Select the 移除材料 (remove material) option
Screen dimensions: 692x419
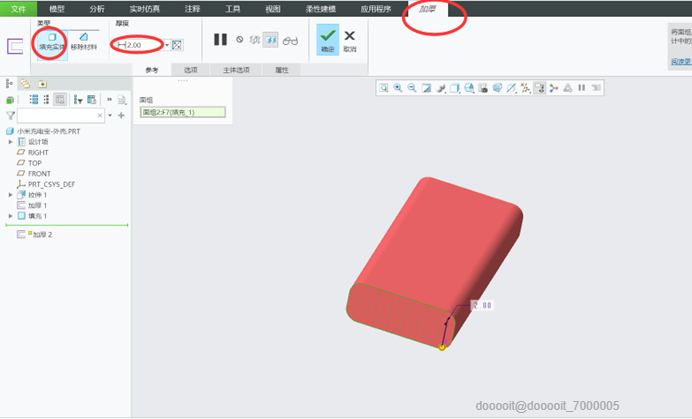(84, 42)
